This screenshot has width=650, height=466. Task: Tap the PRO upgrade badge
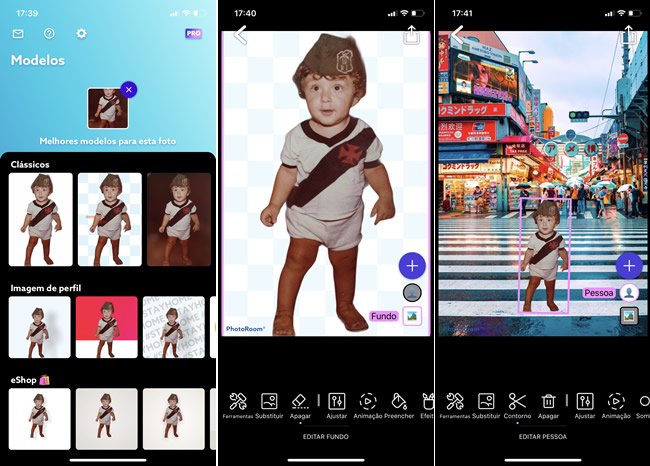[194, 33]
